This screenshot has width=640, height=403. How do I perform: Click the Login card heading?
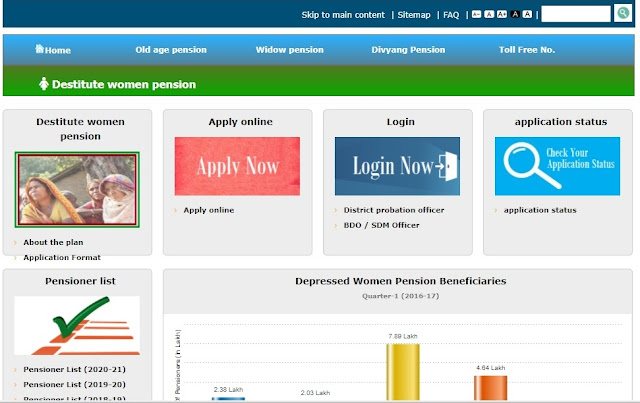(400, 122)
